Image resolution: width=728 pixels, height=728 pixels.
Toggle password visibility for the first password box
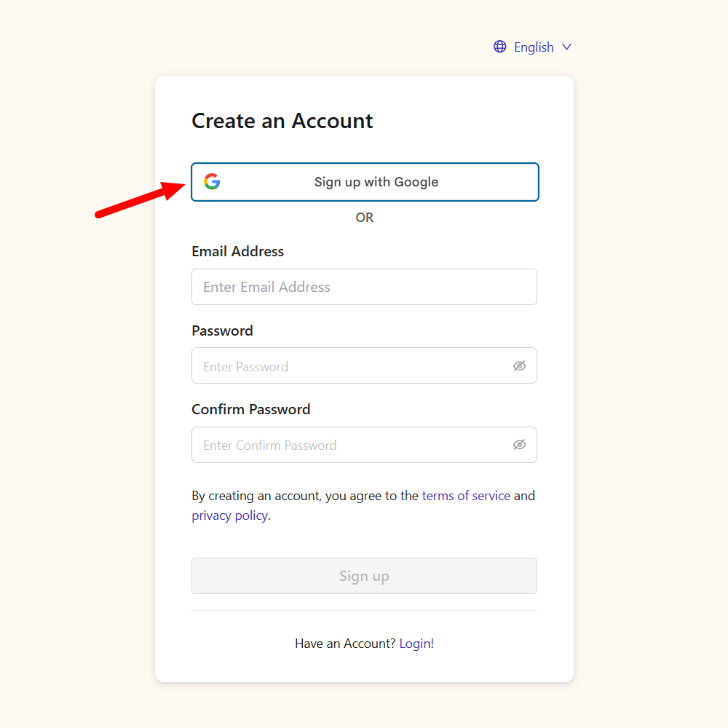(x=519, y=365)
